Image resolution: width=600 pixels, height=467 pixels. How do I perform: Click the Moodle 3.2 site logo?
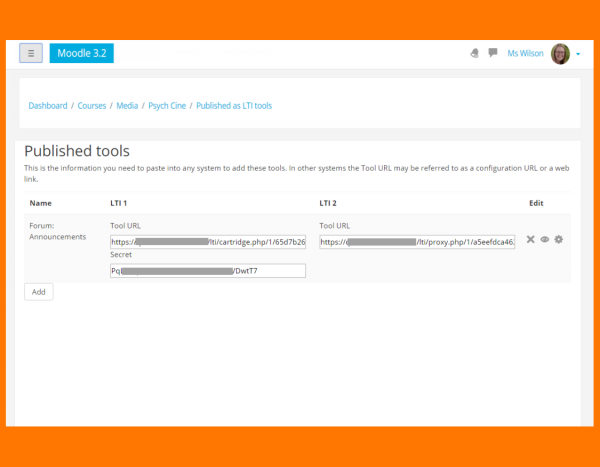[x=81, y=53]
